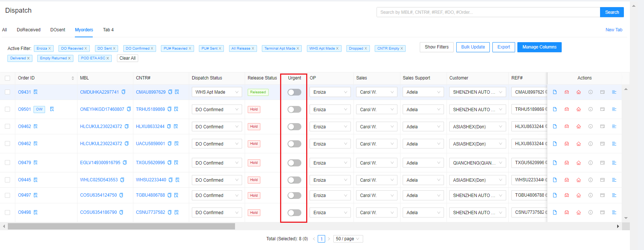Copy container number TRHU5189869
The image size is (644, 250).
point(169,109)
